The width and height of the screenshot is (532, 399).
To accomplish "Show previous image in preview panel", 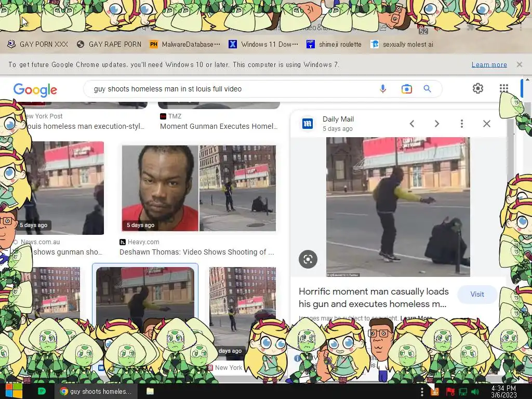I will coord(412,124).
